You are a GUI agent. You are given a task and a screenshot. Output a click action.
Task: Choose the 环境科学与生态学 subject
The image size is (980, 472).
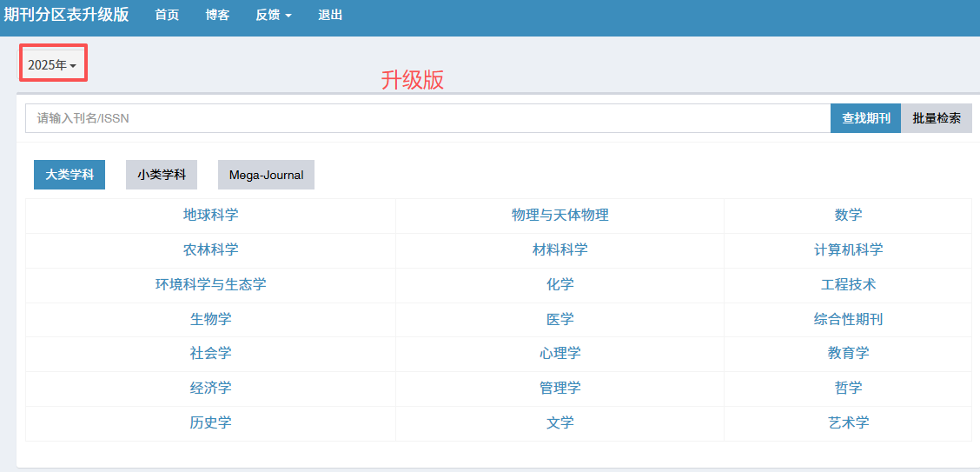tap(210, 284)
